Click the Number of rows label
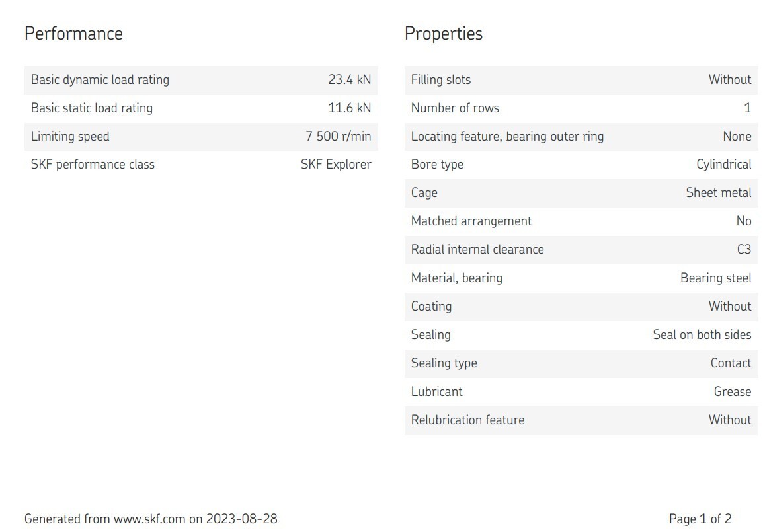 pyautogui.click(x=455, y=108)
